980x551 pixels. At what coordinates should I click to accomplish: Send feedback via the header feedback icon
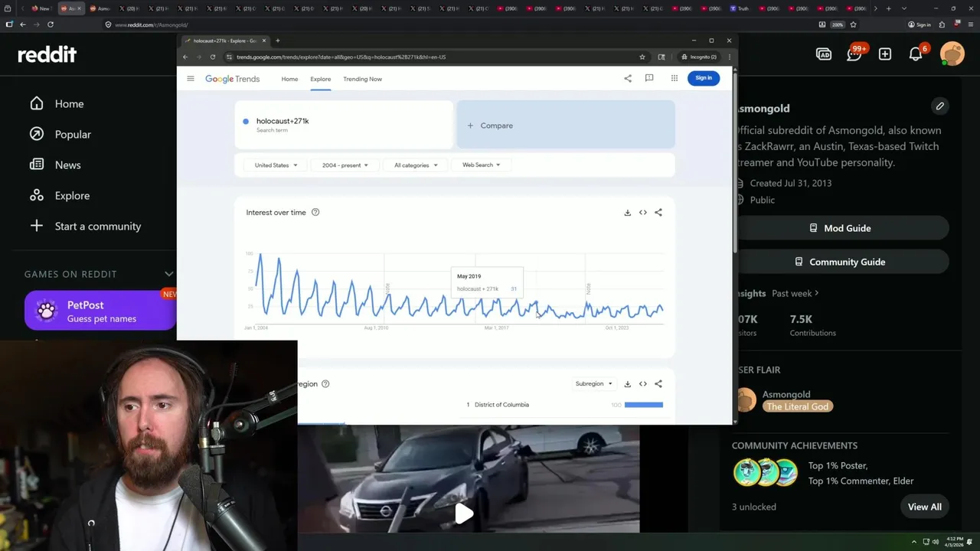pyautogui.click(x=649, y=78)
